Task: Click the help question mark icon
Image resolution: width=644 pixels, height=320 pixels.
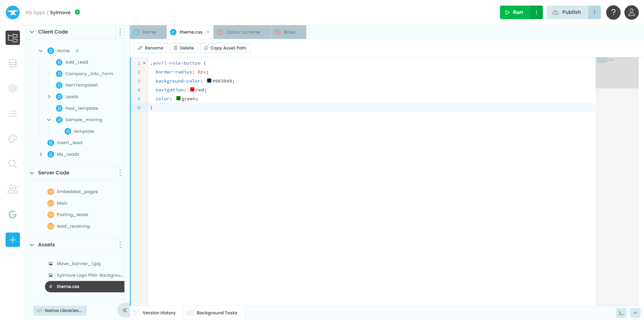Action: click(613, 12)
